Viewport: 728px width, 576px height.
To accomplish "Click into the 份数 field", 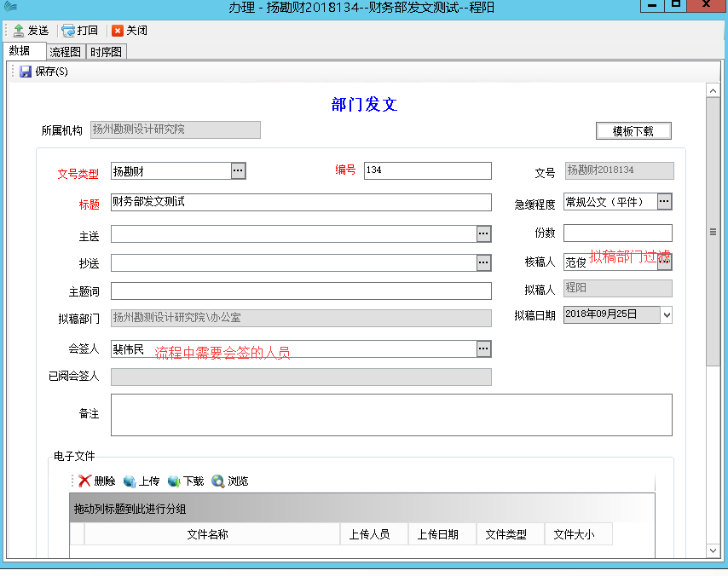I will pyautogui.click(x=617, y=233).
